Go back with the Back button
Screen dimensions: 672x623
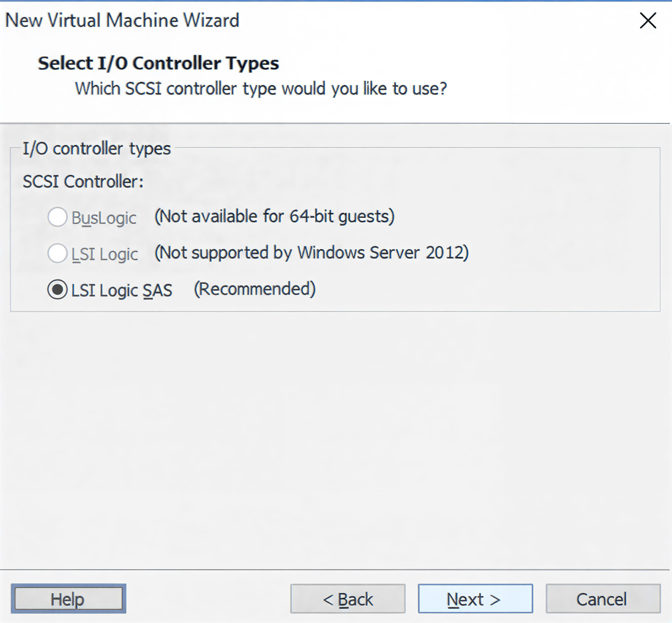[348, 599]
